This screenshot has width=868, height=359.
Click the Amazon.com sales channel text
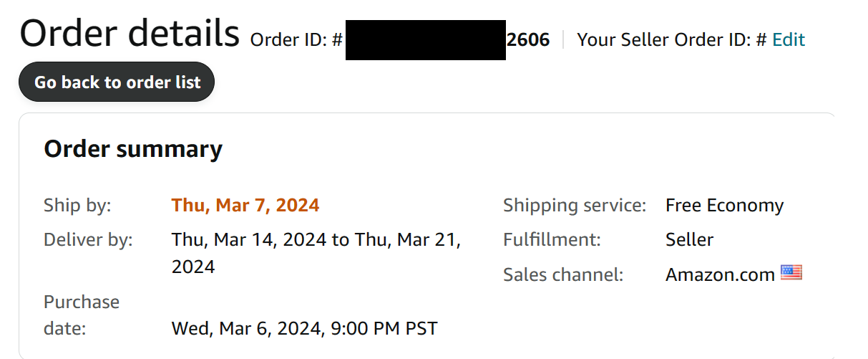[x=720, y=274]
